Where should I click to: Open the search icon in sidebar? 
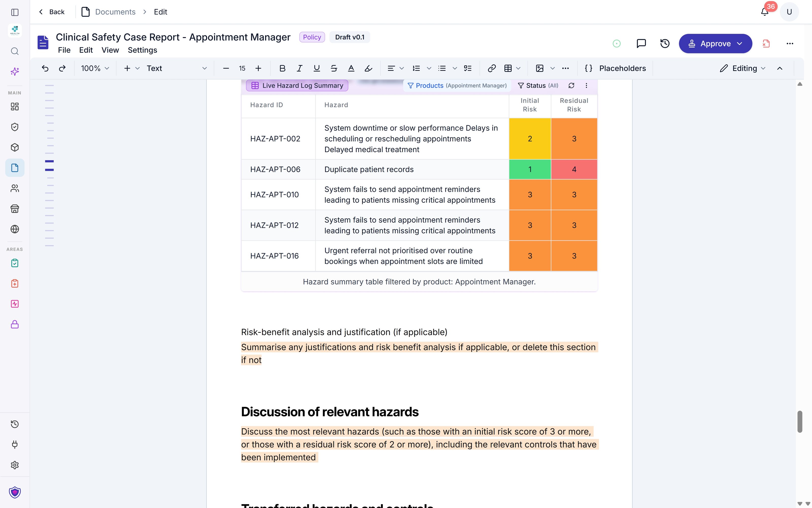click(15, 51)
